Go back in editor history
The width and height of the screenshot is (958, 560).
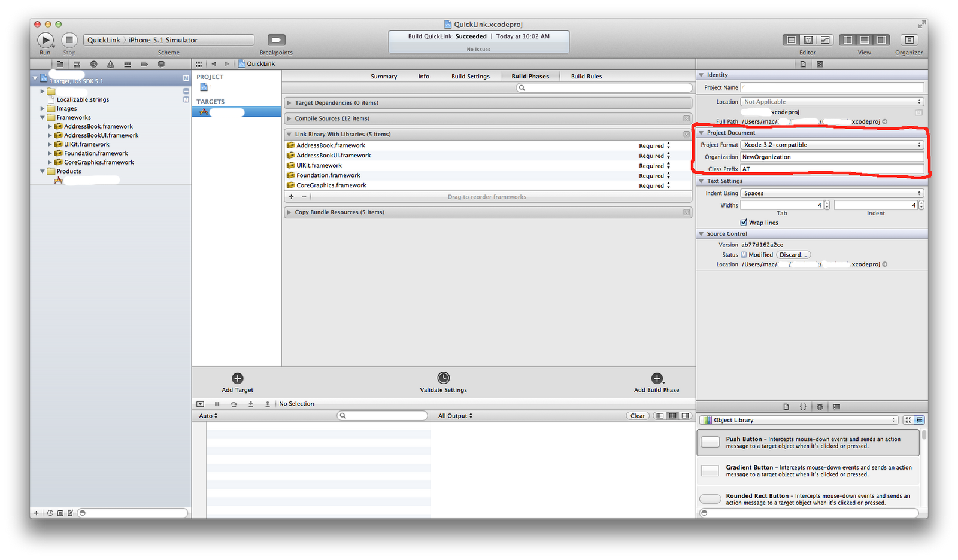214,64
